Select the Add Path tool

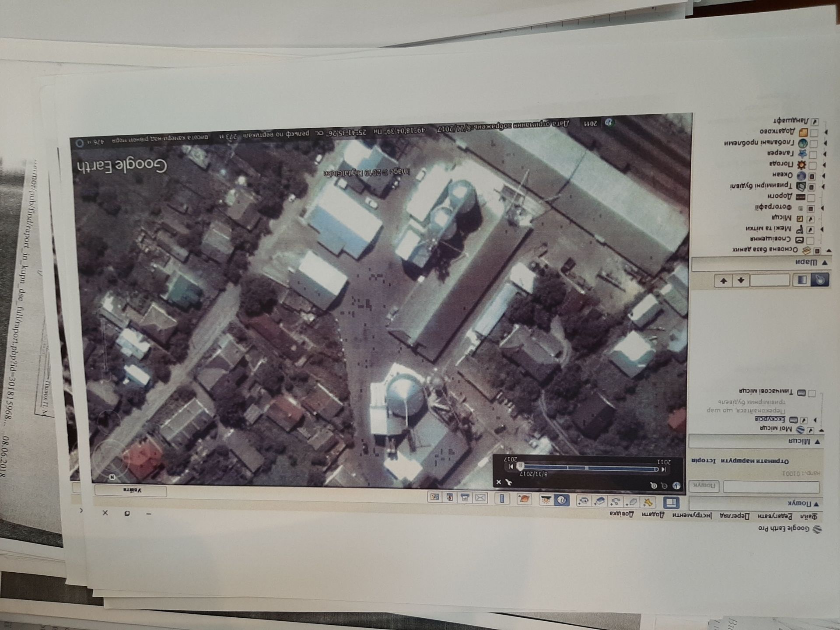point(616,501)
